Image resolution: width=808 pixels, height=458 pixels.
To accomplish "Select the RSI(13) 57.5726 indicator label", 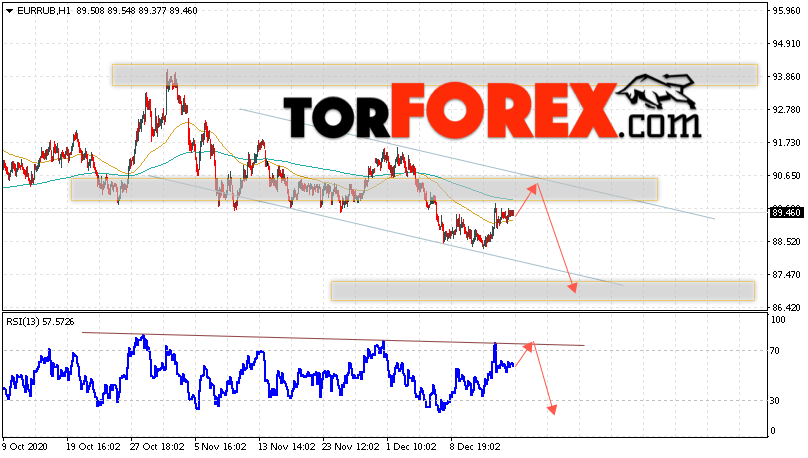I will coord(40,322).
